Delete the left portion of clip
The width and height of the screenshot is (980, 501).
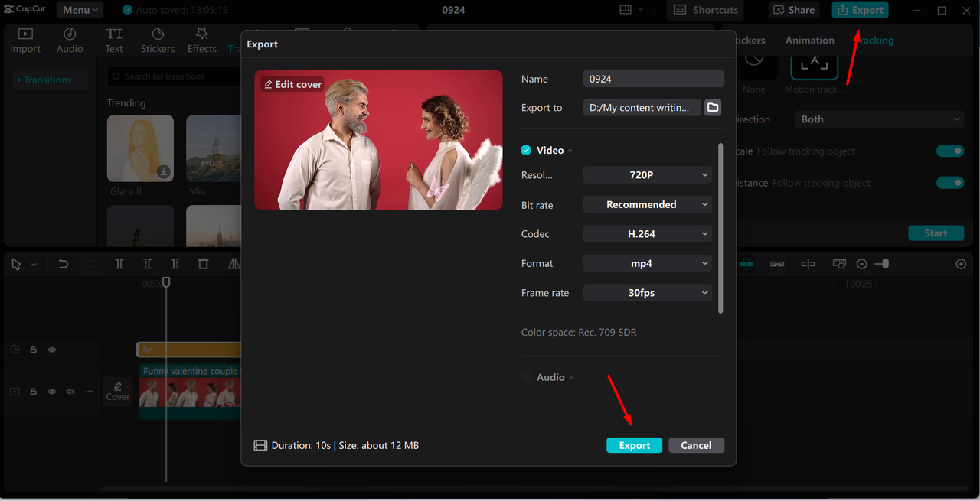147,264
